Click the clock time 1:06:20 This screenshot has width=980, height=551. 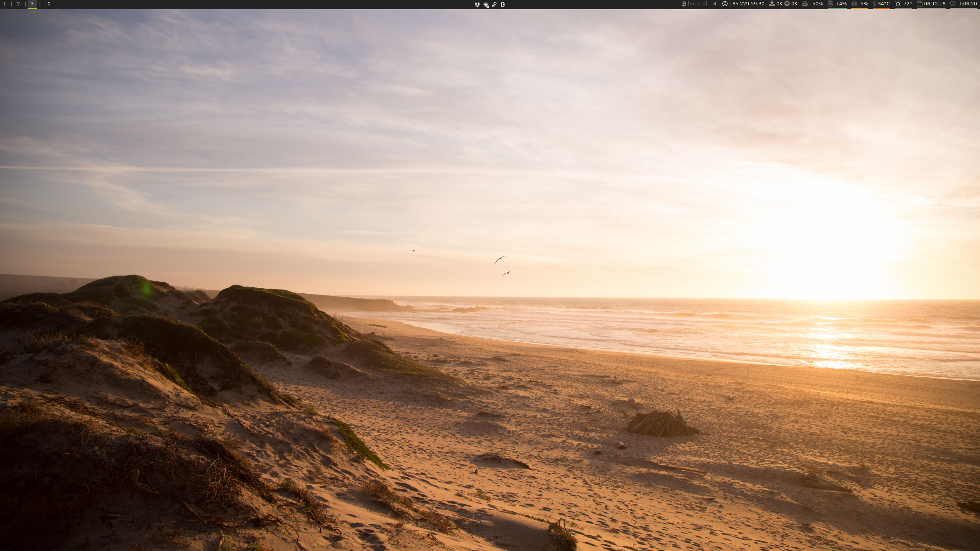pos(964,4)
